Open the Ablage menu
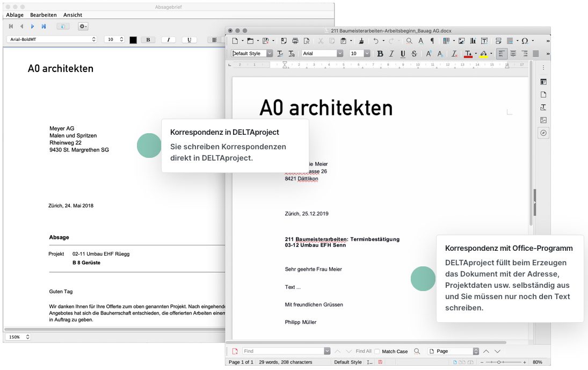Viewport: 588px width, 370px height. pyautogui.click(x=14, y=15)
